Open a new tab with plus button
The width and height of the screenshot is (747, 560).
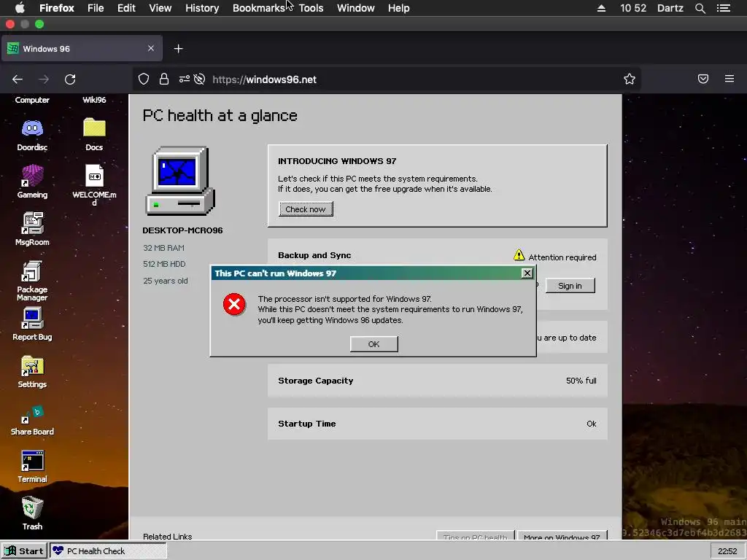point(178,49)
